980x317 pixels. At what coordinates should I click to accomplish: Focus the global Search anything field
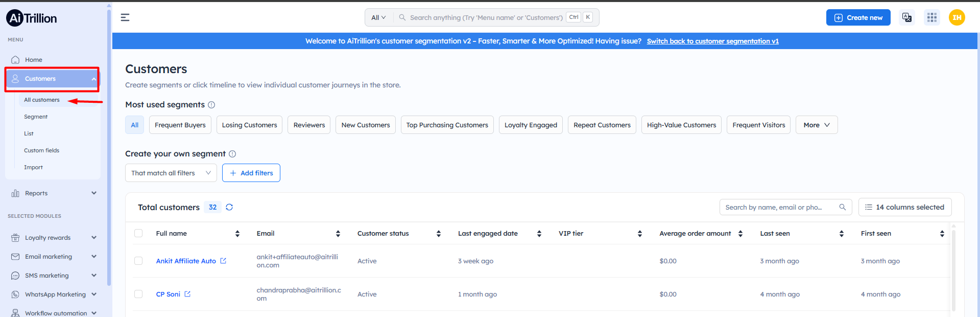[x=486, y=17]
